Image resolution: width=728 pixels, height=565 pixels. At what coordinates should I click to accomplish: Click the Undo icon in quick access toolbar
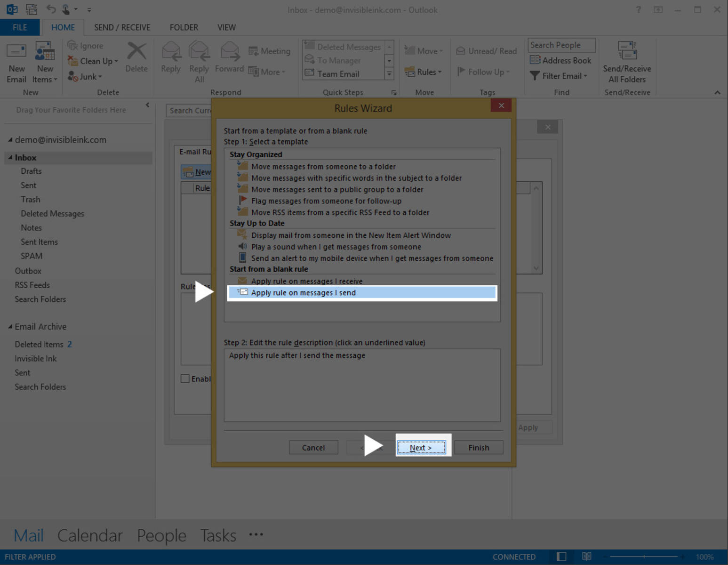[51, 9]
